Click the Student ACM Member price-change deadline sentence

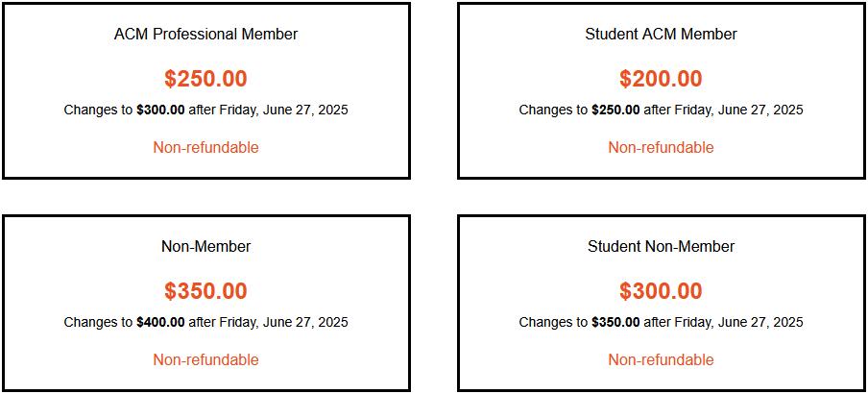661,110
